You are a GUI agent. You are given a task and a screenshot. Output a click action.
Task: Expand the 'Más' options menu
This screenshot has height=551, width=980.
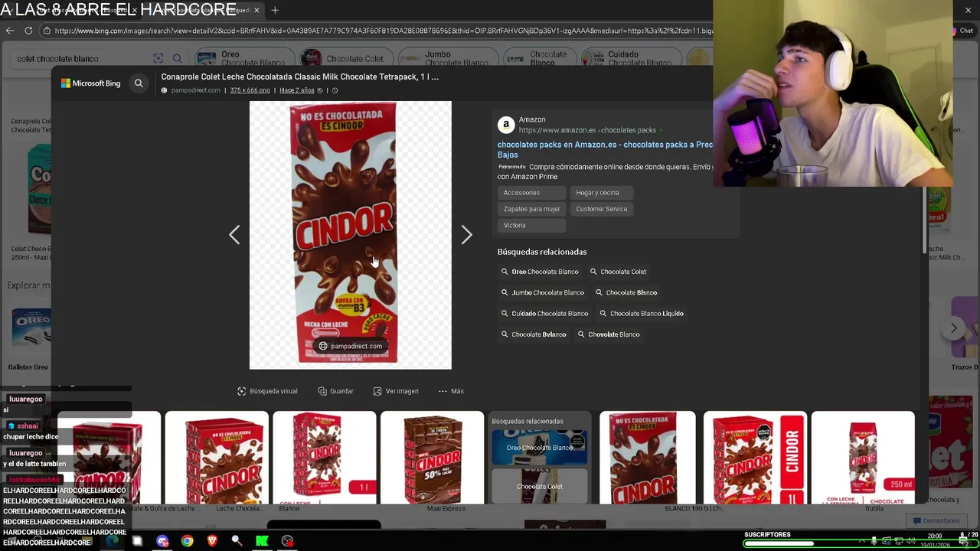coord(451,391)
